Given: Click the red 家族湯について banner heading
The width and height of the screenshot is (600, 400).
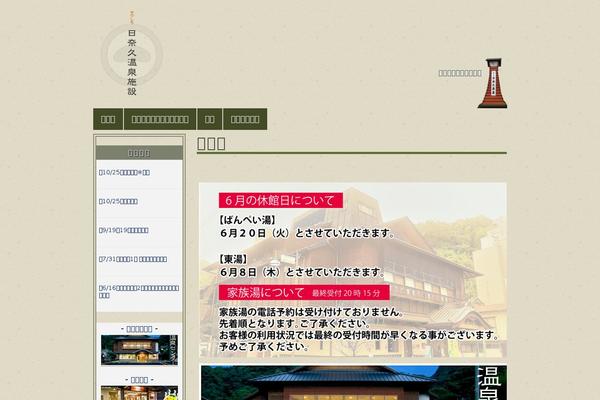Looking at the screenshot, I should (x=304, y=292).
